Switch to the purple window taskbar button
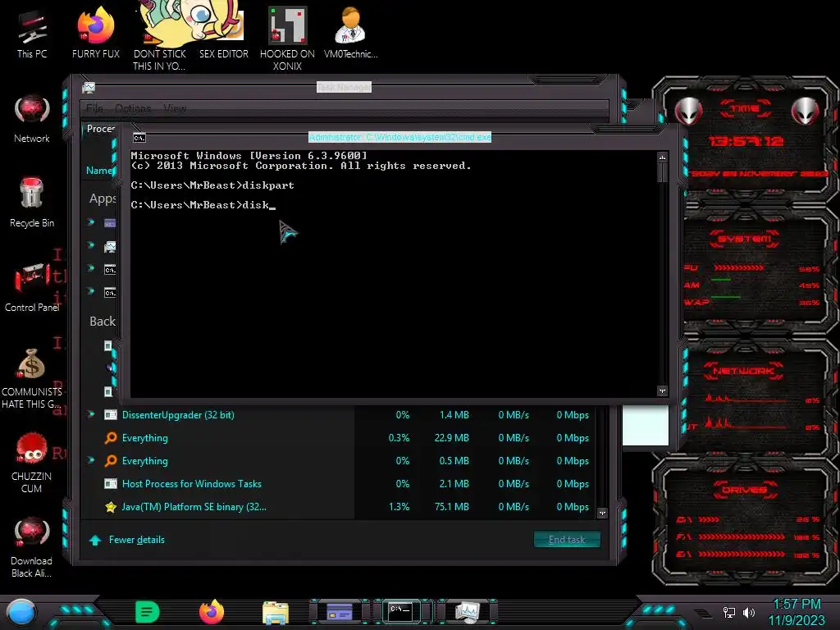Image resolution: width=840 pixels, height=630 pixels. (340, 612)
